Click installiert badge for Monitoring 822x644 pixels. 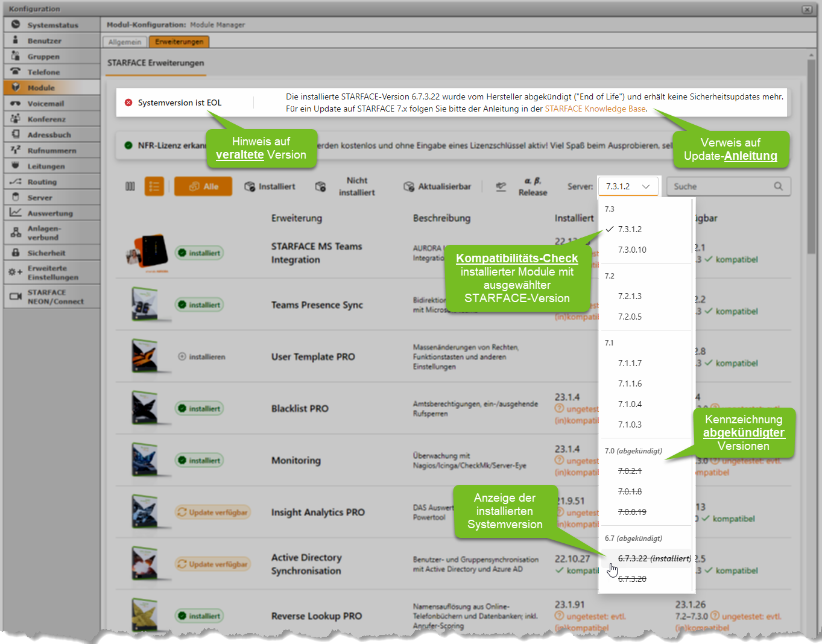pos(199,460)
